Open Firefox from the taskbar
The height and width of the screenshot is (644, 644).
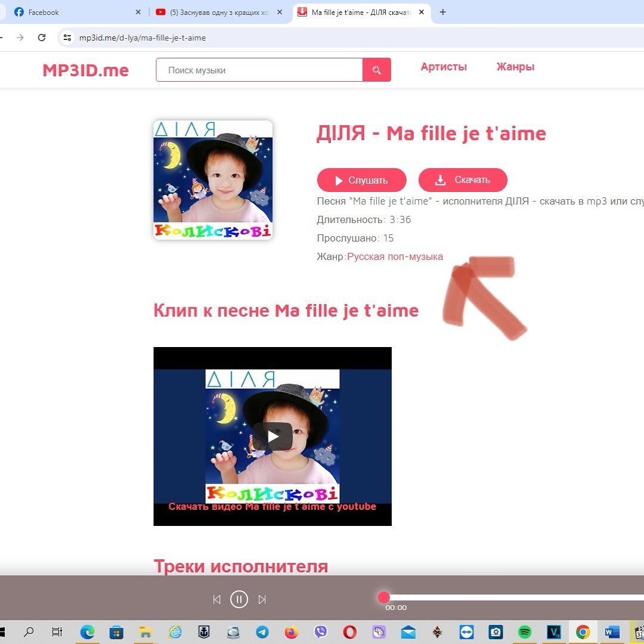(291, 632)
